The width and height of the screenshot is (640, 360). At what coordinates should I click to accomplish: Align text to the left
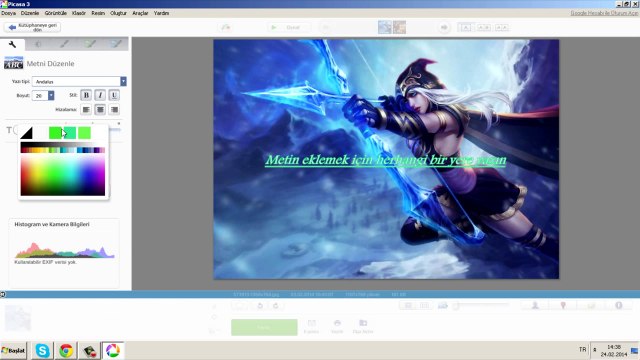click(86, 109)
